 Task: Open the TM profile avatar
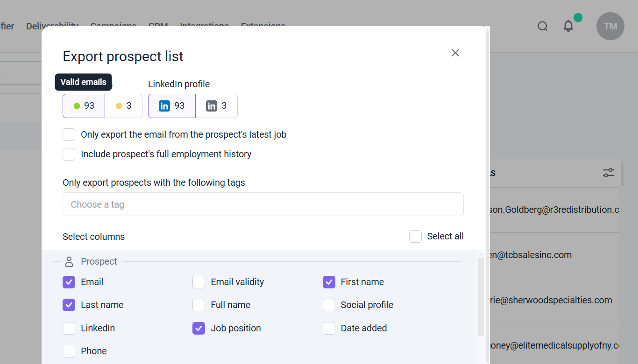point(610,26)
